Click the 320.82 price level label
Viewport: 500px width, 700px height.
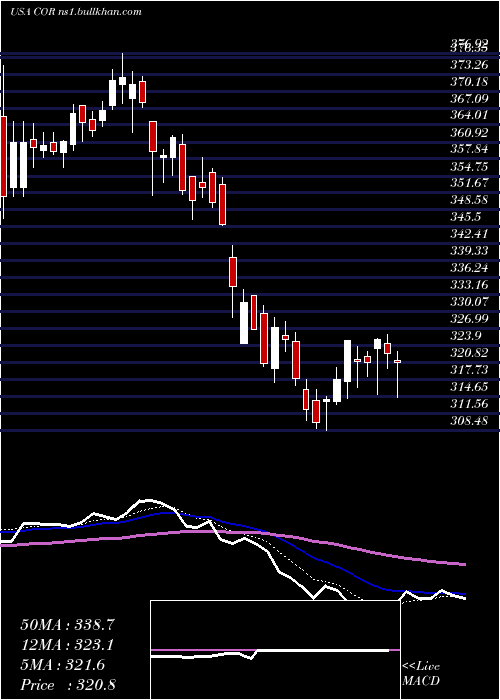click(469, 353)
